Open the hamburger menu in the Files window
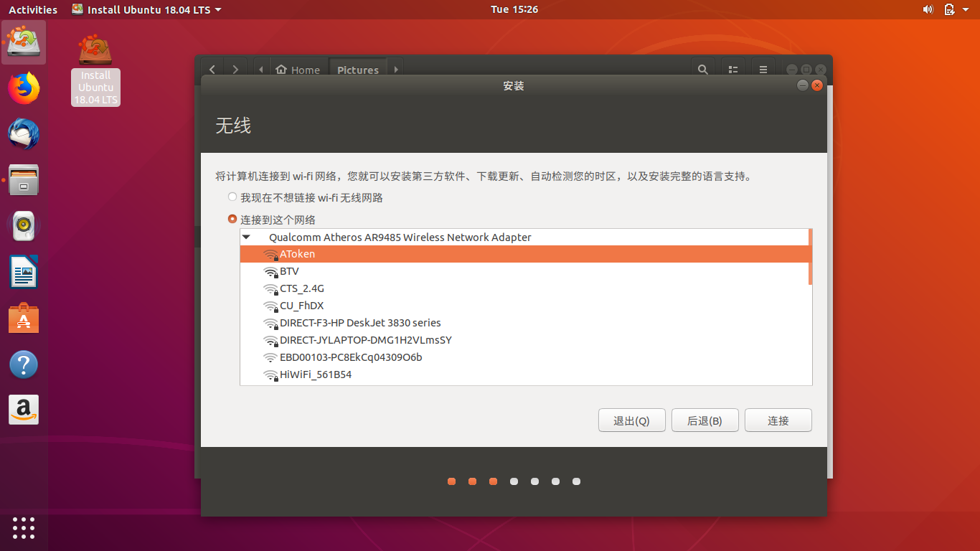Screen dimensions: 980x551 (763, 70)
